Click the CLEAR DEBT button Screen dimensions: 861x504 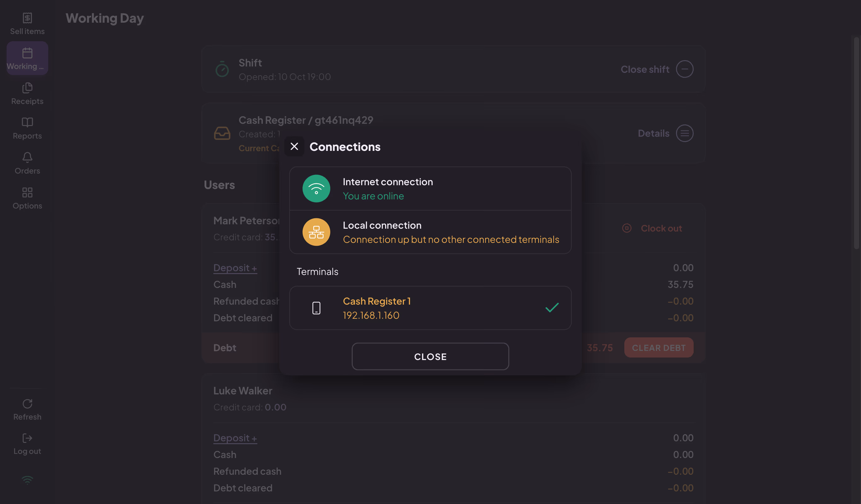[x=658, y=348]
